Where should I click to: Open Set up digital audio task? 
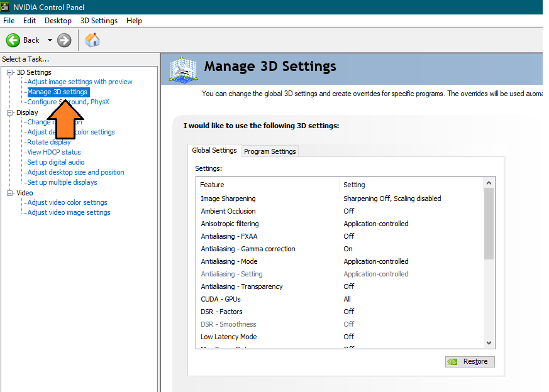(56, 162)
